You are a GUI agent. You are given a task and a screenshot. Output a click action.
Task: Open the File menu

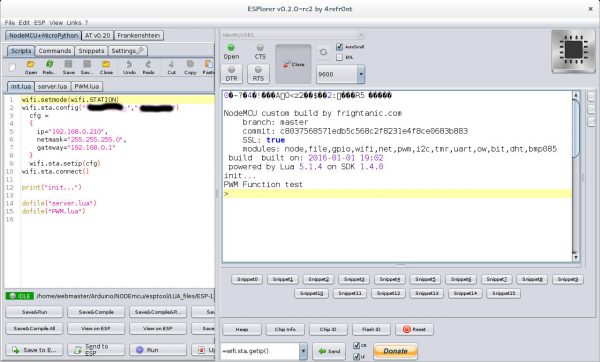point(10,23)
